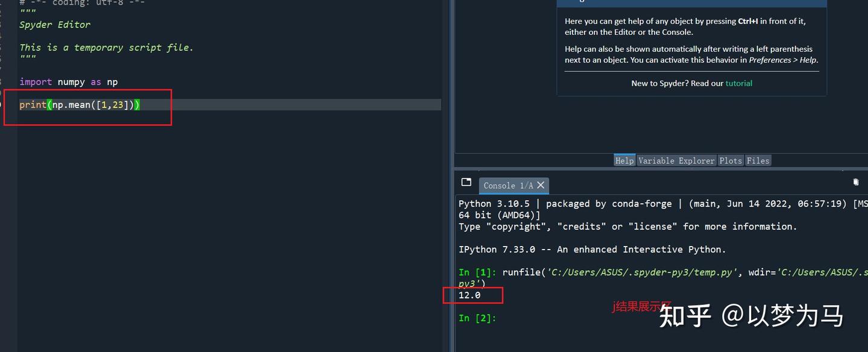The width and height of the screenshot is (868, 352).
Task: Show the Plots pane tab
Action: coord(731,160)
